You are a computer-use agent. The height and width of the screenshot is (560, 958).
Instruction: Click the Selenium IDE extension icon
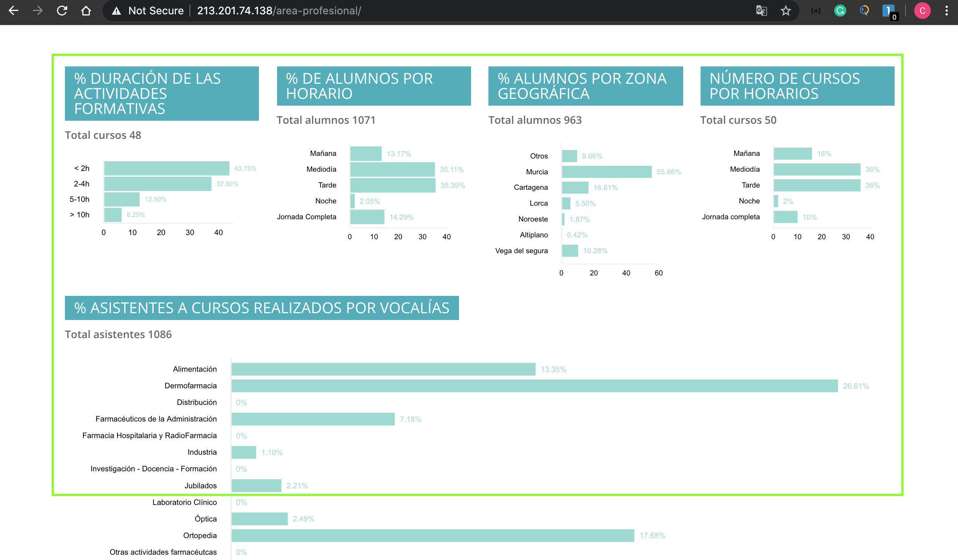[864, 11]
